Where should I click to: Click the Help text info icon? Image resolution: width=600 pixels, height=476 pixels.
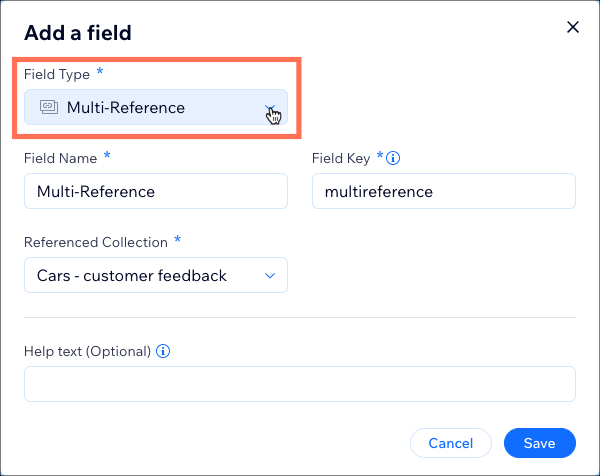tap(163, 351)
